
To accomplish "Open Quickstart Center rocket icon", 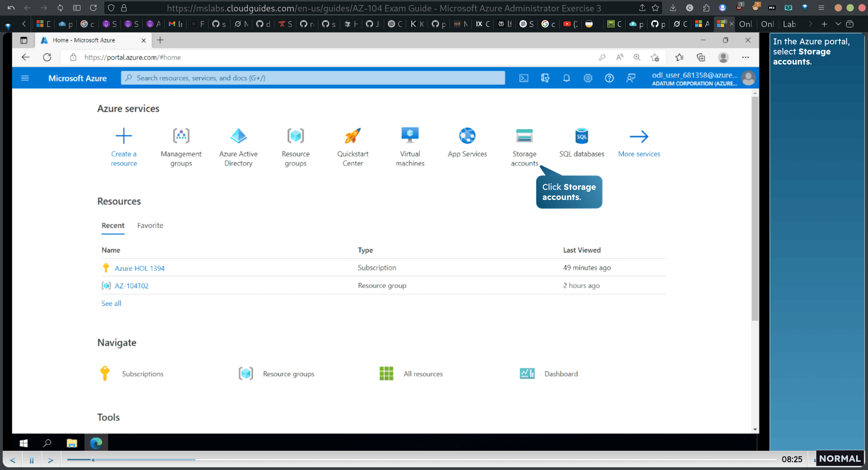I will [x=353, y=136].
